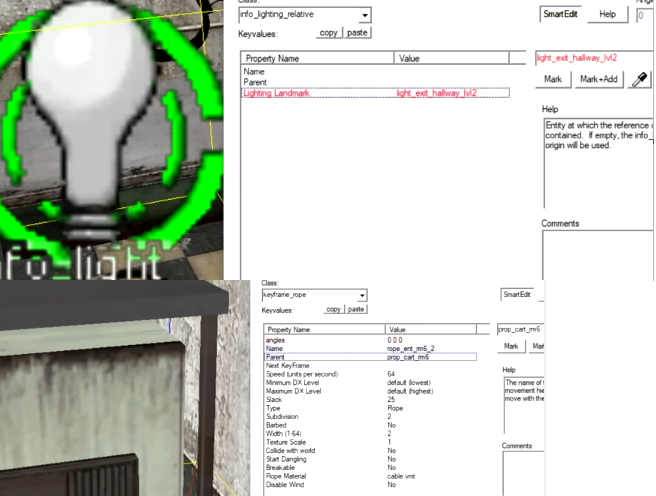
Task: Select the Type Rope property row
Action: [370, 408]
